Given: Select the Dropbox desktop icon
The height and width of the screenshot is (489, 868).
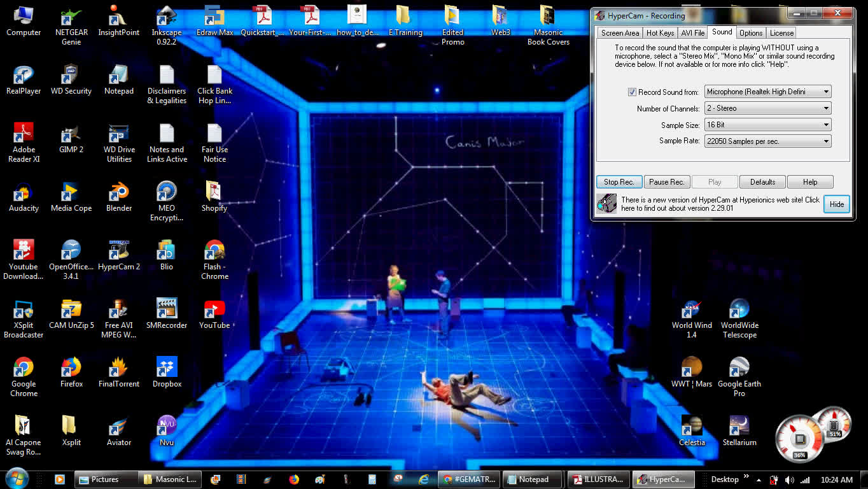Looking at the screenshot, I should [167, 372].
